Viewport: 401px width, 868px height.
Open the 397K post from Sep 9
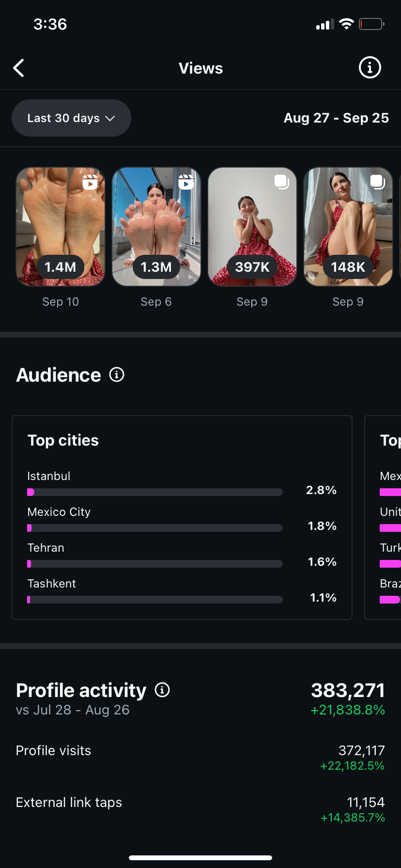click(x=252, y=226)
